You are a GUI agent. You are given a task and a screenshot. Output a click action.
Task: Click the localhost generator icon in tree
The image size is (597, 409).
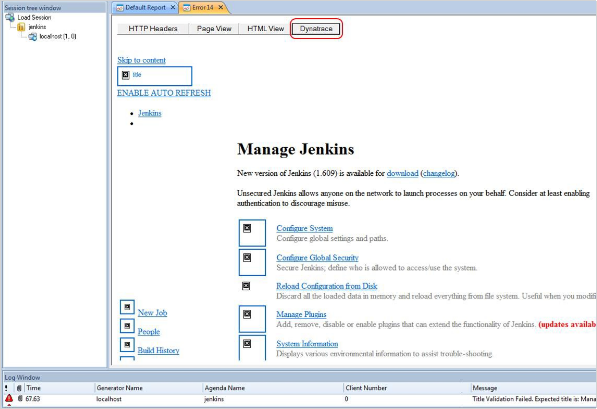pos(33,37)
